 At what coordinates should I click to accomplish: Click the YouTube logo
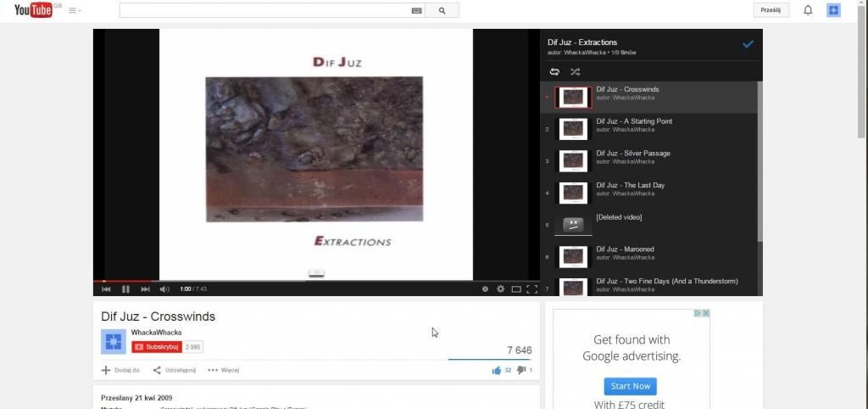pos(34,9)
